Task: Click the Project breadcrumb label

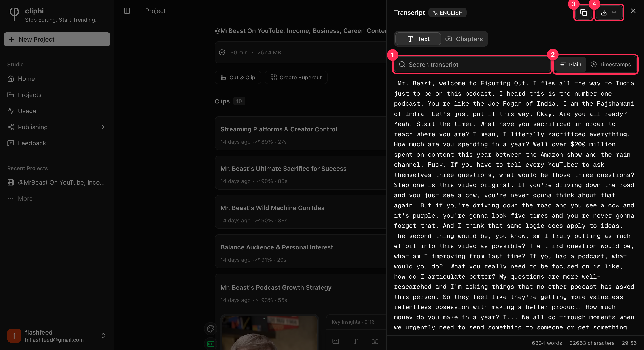Action: (x=155, y=11)
